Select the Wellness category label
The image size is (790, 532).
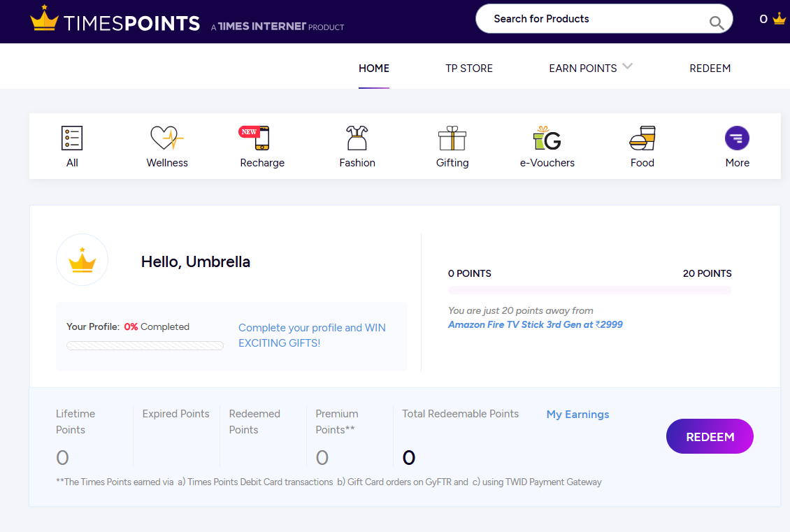click(x=167, y=163)
